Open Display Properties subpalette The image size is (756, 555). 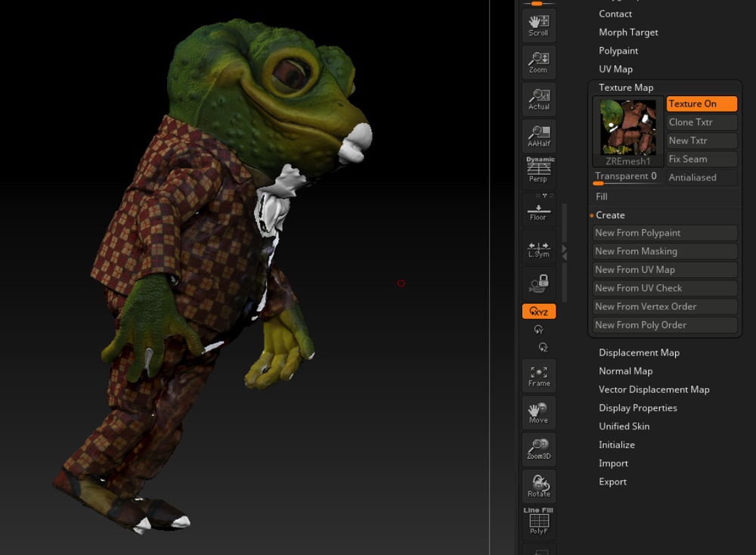637,408
